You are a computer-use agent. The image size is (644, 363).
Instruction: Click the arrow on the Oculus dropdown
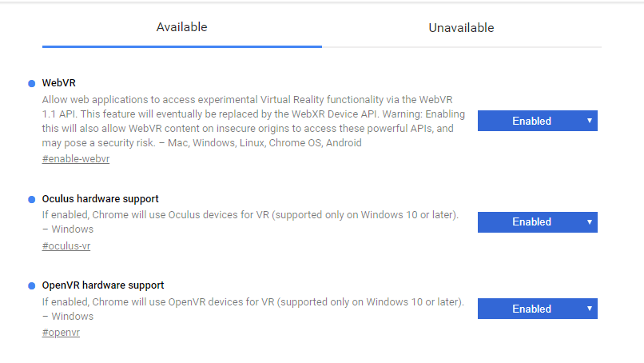tap(589, 221)
